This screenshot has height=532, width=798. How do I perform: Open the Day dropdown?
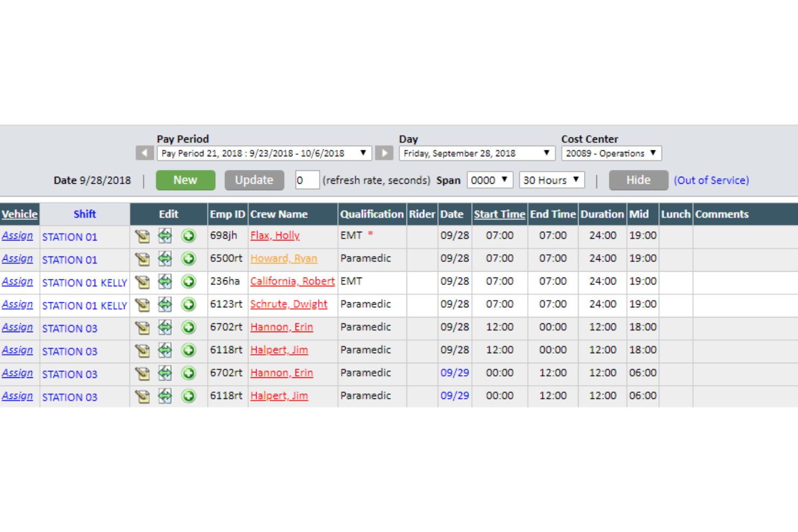[477, 153]
